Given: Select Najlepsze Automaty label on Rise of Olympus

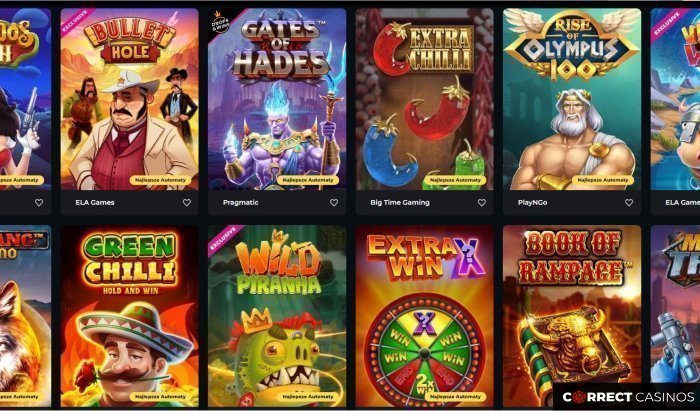Looking at the screenshot, I should [x=603, y=180].
